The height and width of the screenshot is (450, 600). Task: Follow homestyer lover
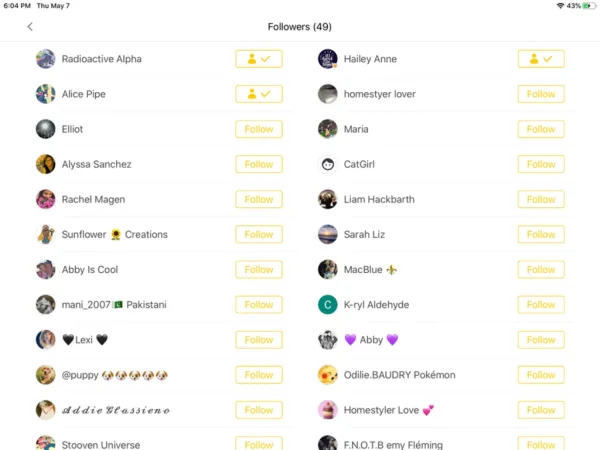pyautogui.click(x=541, y=94)
